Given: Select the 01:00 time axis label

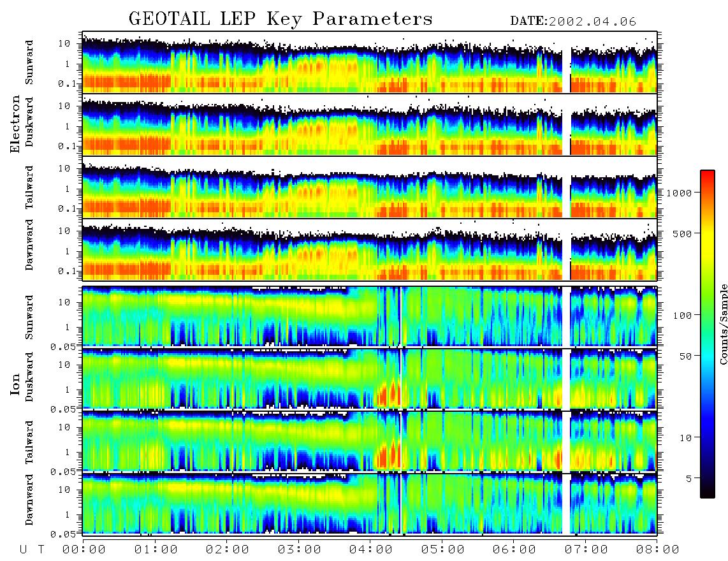Looking at the screenshot, I should tap(156, 550).
